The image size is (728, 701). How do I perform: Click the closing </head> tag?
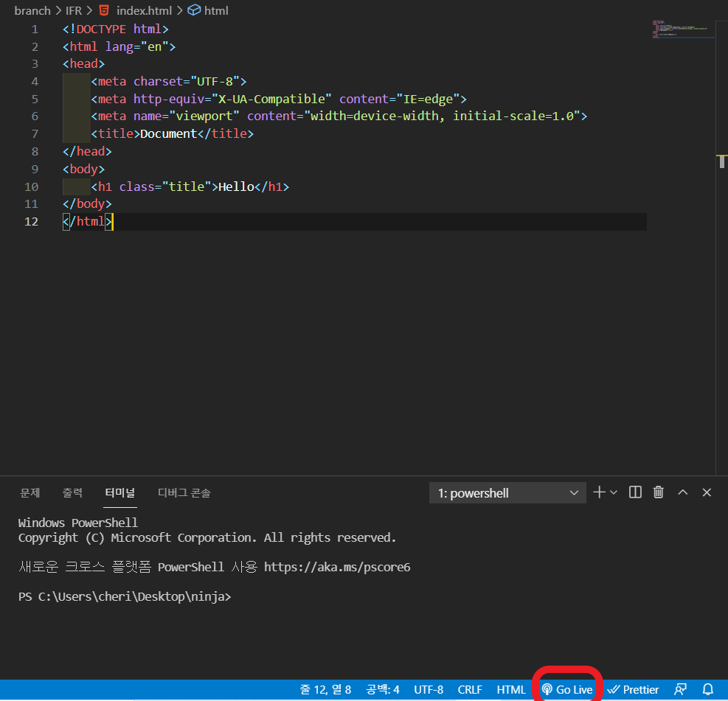point(87,151)
